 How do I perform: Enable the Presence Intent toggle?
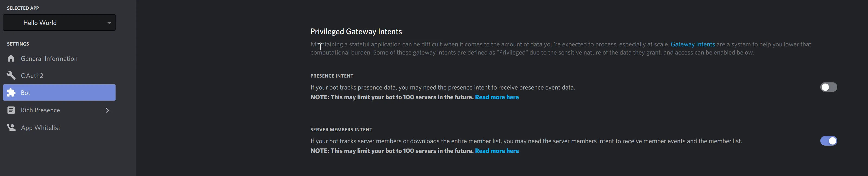pos(828,87)
